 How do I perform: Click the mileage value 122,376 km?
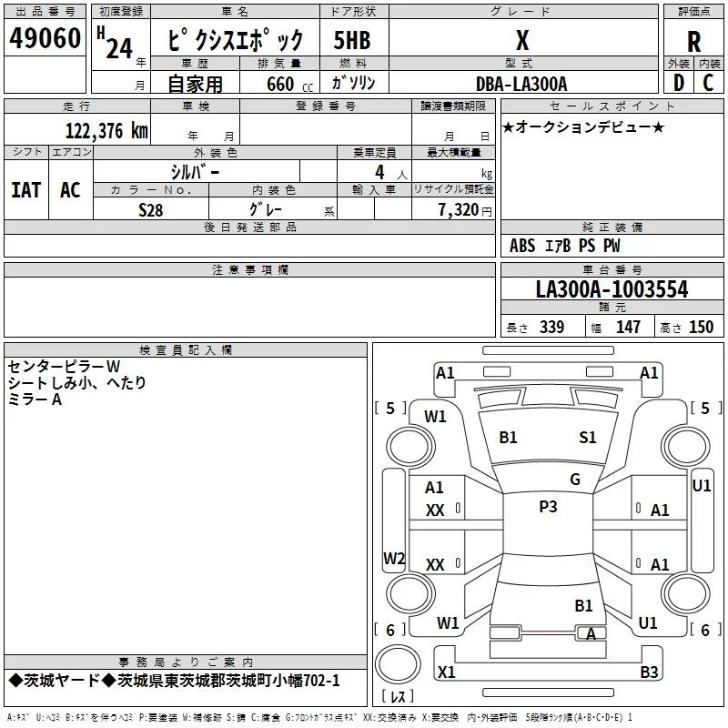point(106,130)
